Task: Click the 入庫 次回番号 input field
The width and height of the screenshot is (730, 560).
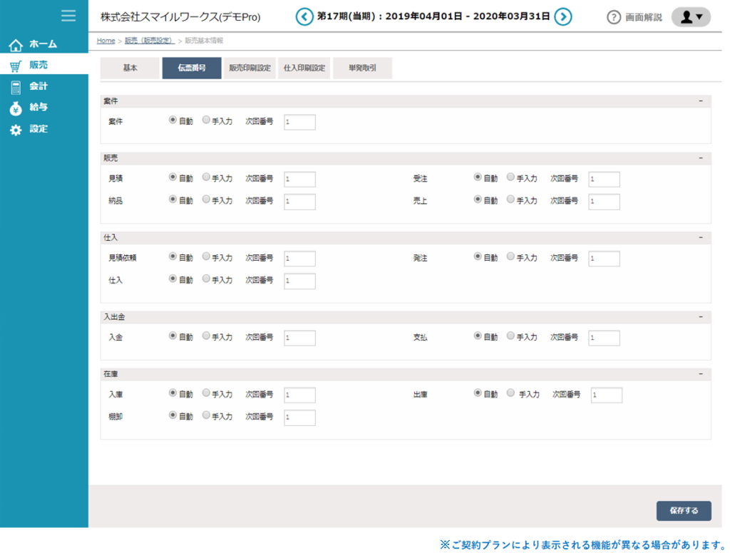Action: click(x=300, y=395)
